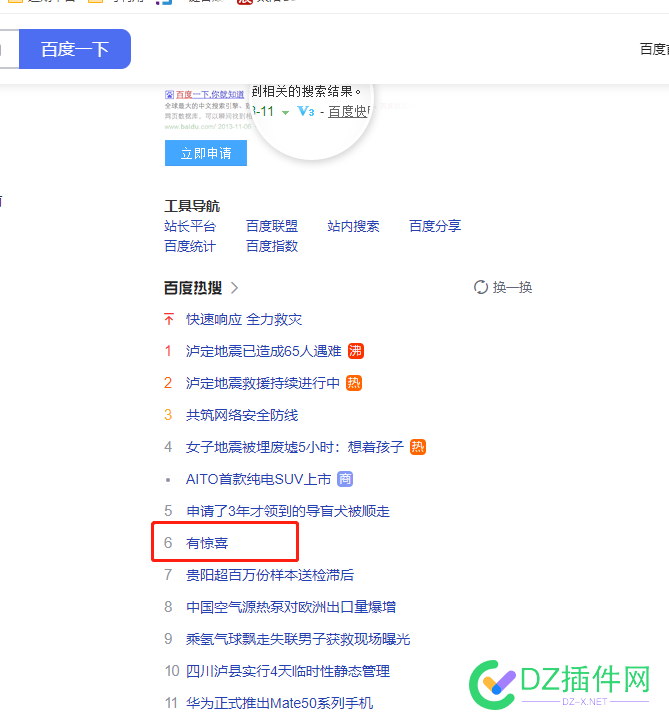The width and height of the screenshot is (669, 725).
Task: Open pinned topic 快速响应 全力救灾
Action: pyautogui.click(x=244, y=319)
